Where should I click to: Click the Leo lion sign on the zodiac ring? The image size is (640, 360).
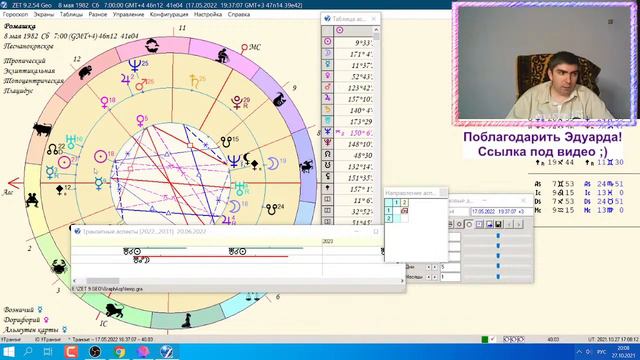(x=114, y=310)
